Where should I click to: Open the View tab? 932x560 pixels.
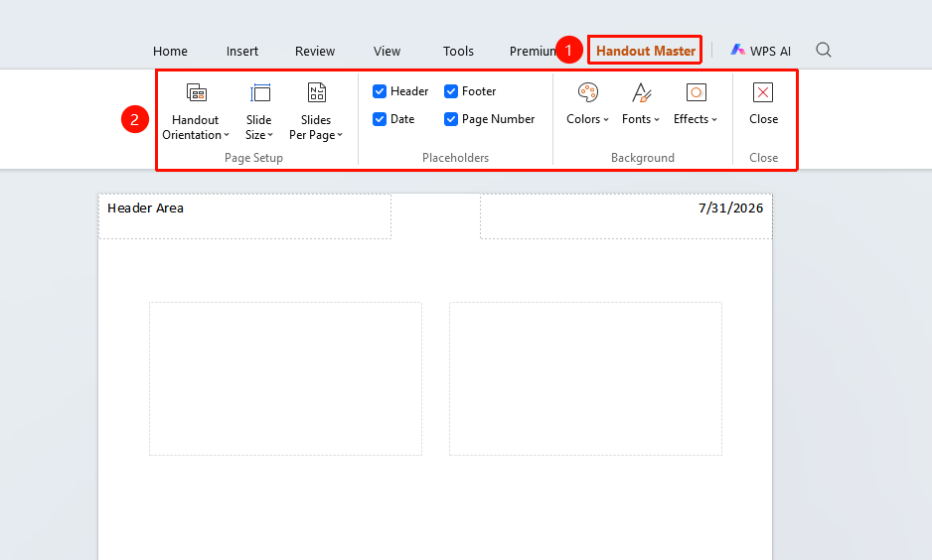point(387,51)
